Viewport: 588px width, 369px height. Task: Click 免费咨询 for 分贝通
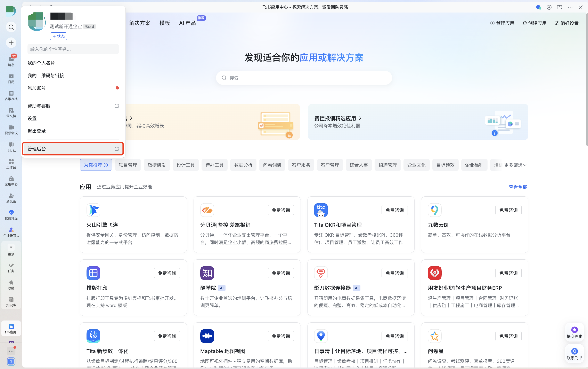click(281, 210)
